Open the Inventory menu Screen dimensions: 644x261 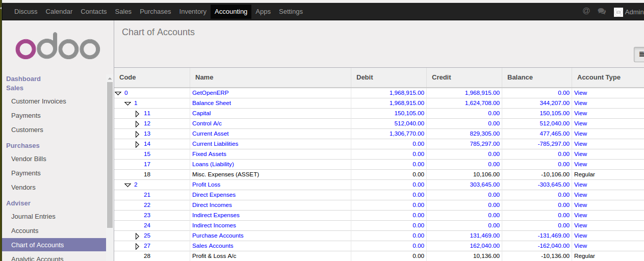click(x=193, y=11)
